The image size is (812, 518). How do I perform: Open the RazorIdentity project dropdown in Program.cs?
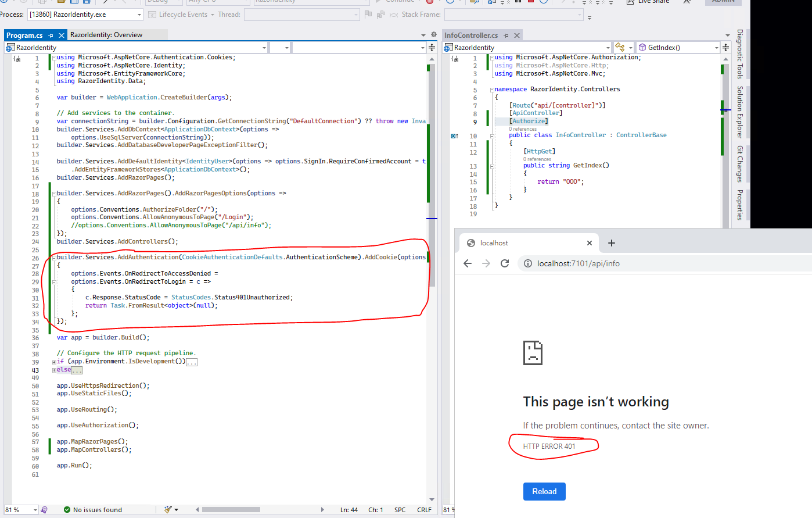136,47
